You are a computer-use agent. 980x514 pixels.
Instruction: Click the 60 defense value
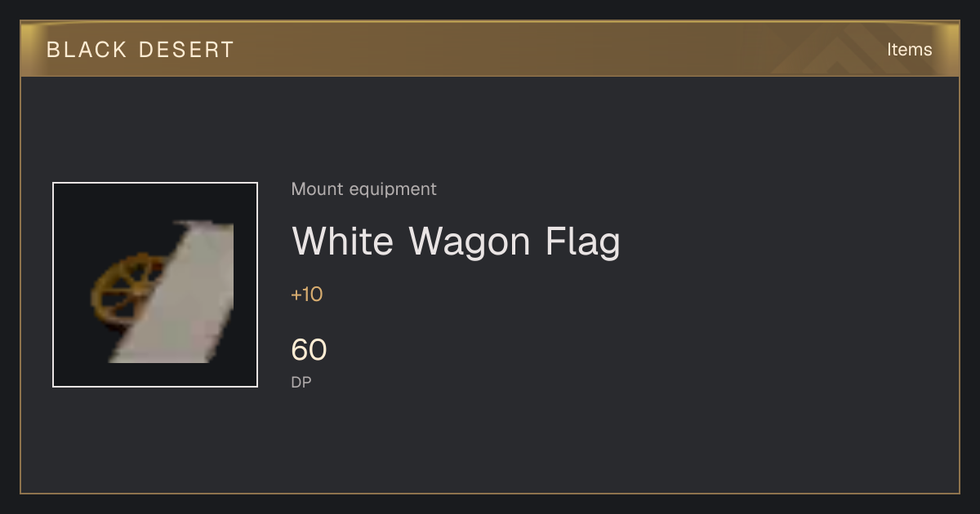[309, 350]
